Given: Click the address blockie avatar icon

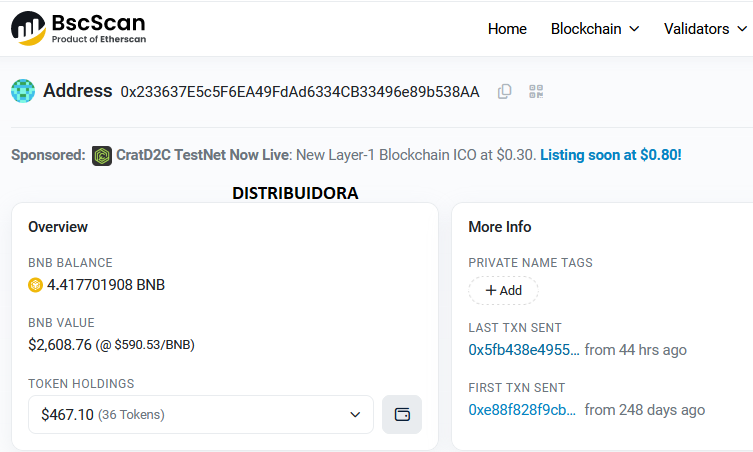Looking at the screenshot, I should coord(23,91).
